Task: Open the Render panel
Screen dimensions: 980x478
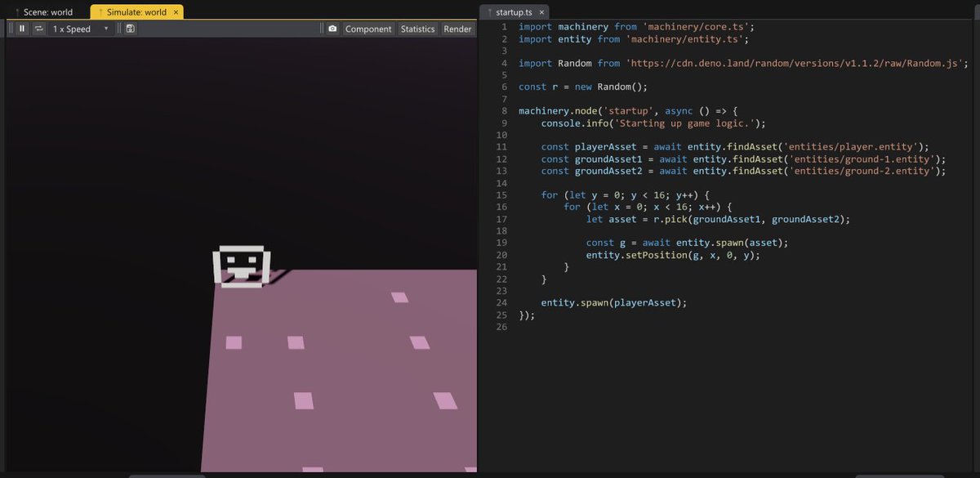Action: click(457, 28)
